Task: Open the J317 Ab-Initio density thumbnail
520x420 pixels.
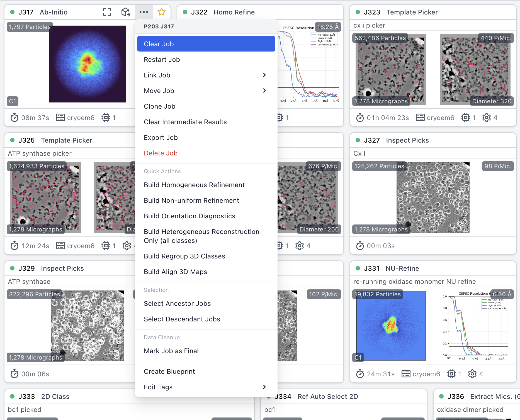Action: pos(88,64)
